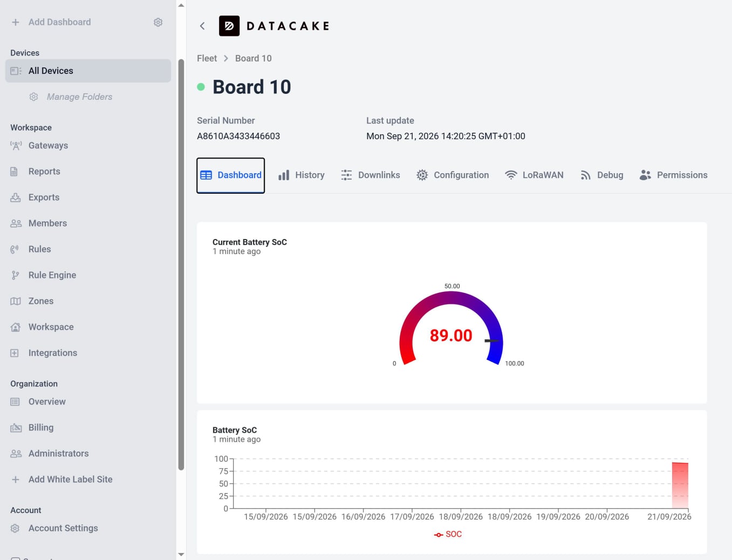Image resolution: width=732 pixels, height=560 pixels.
Task: Toggle the SOC legend series in chart
Action: (448, 534)
